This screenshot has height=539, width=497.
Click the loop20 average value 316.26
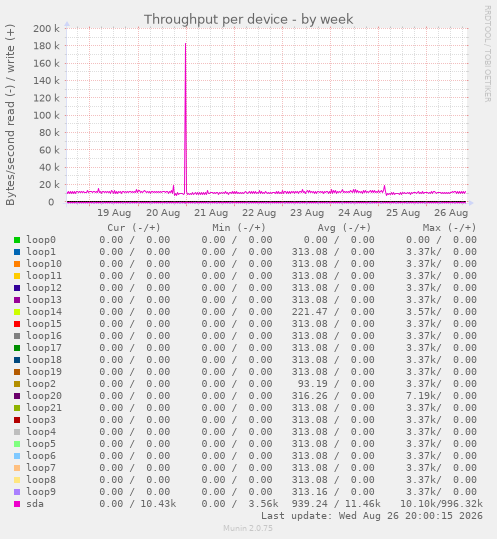coord(310,396)
